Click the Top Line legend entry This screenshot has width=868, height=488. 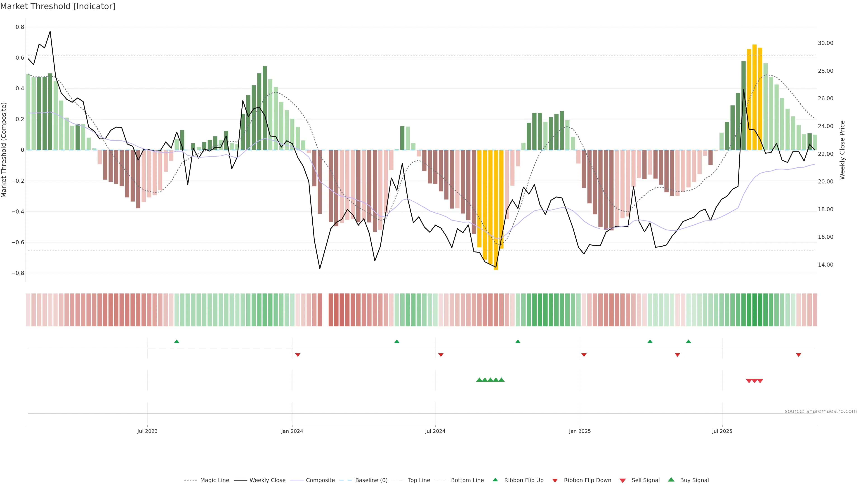point(419,480)
